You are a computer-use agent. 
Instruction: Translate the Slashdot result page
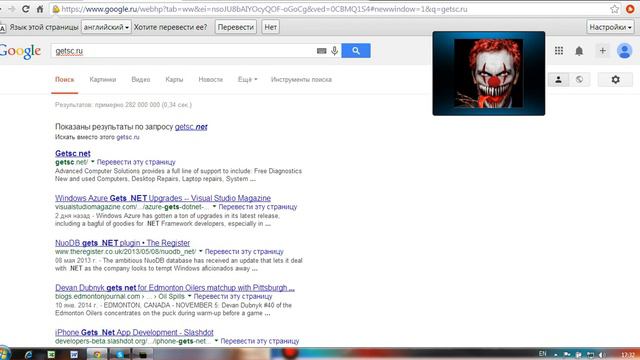tap(260, 341)
